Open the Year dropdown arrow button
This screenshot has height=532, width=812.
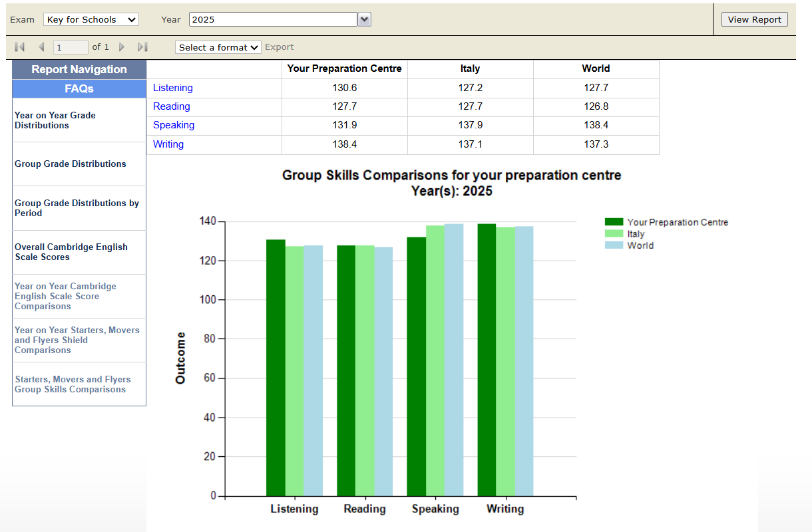coord(364,20)
